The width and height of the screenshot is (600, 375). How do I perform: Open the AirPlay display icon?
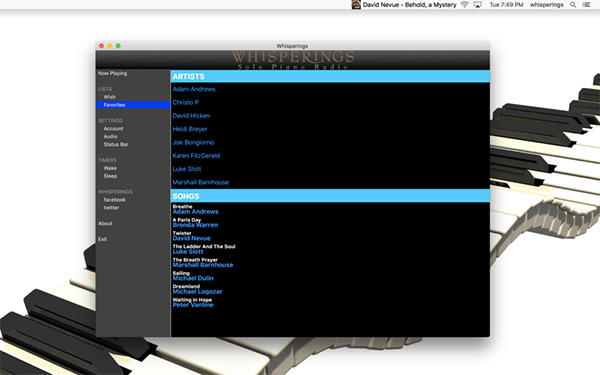pyautogui.click(x=478, y=5)
